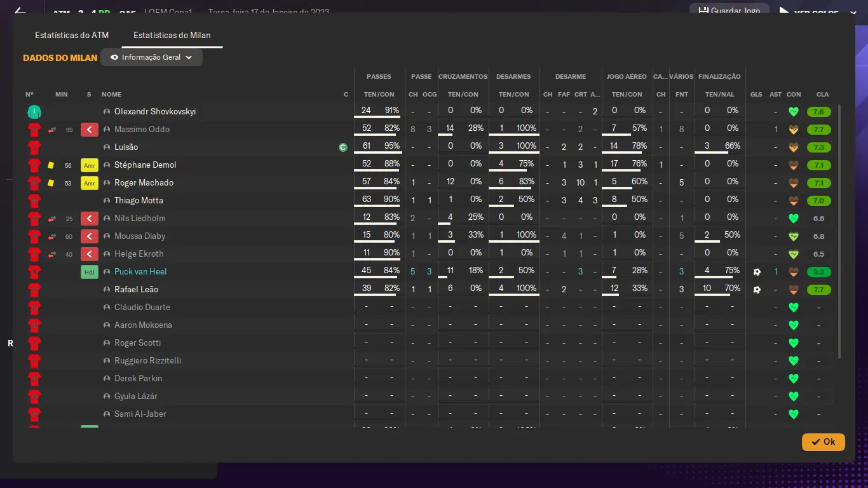Switch to the Estatísticas do ATM tab
The height and width of the screenshot is (488, 868).
pyautogui.click(x=72, y=35)
